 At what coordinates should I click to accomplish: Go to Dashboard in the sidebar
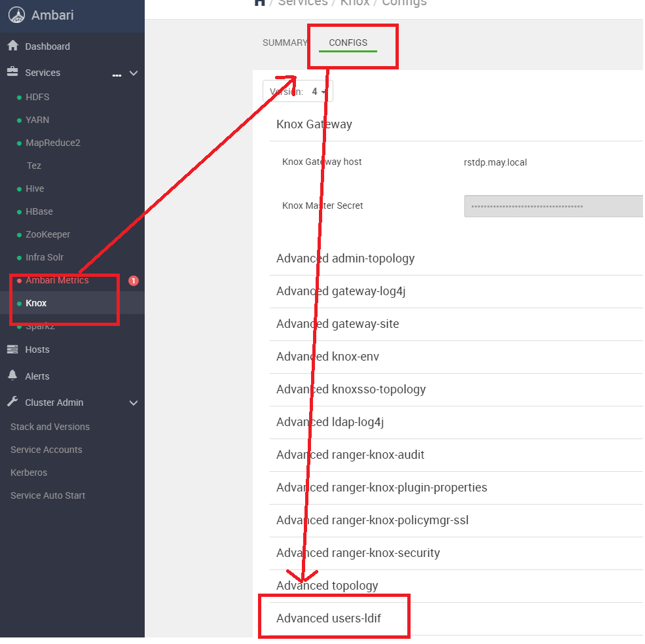[x=47, y=46]
